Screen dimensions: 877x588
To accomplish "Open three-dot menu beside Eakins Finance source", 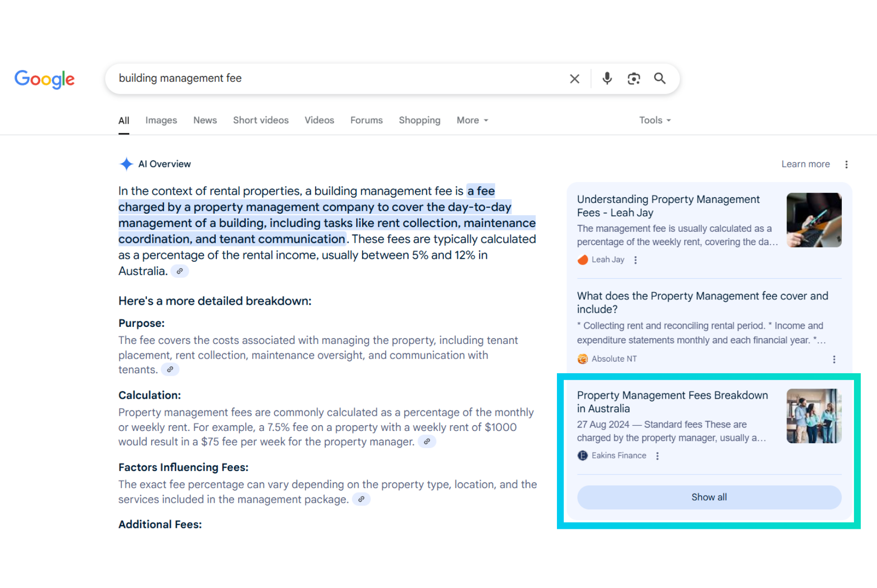I will [657, 456].
